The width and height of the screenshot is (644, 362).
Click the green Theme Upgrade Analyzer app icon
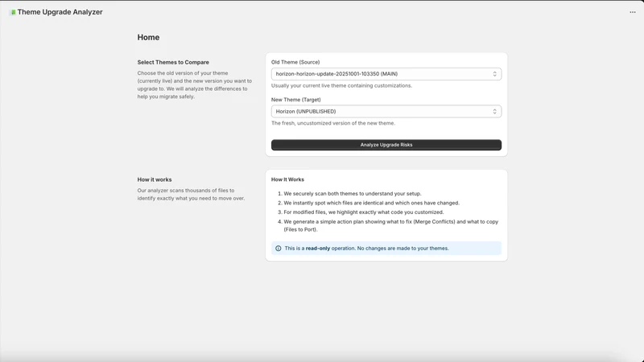[x=13, y=12]
